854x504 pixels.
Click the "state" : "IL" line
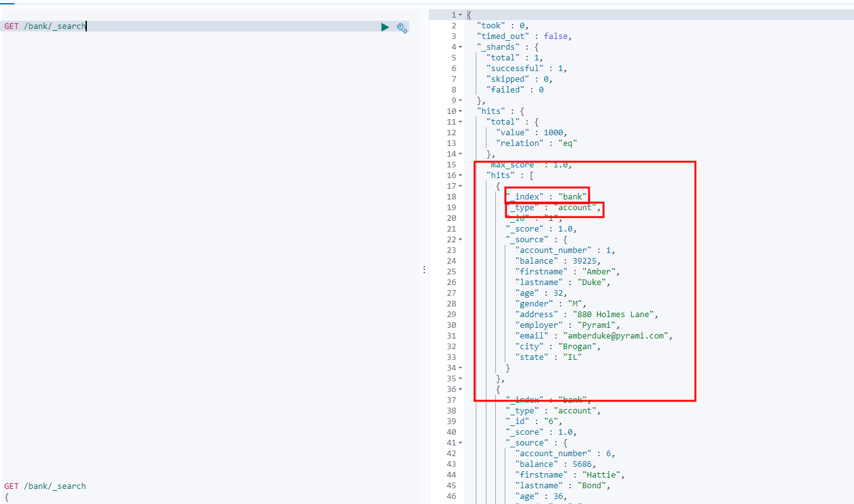pos(548,357)
